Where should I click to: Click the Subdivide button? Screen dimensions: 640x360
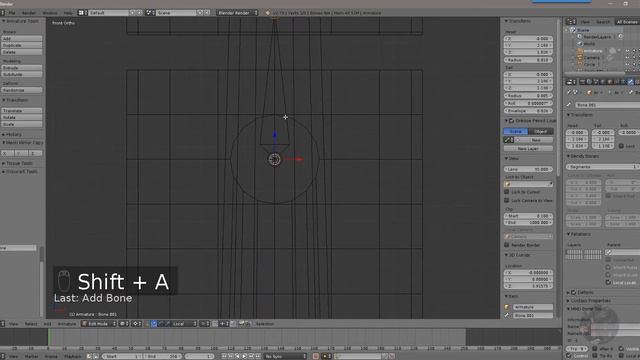click(22, 74)
